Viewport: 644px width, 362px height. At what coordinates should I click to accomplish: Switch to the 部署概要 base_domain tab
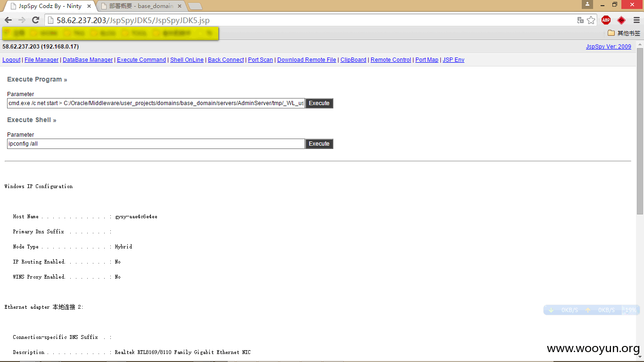[141, 6]
